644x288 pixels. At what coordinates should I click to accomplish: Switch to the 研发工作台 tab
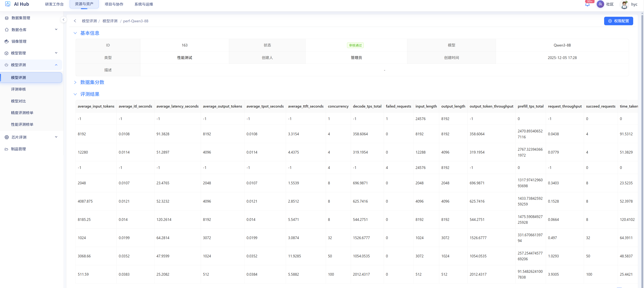point(54,4)
